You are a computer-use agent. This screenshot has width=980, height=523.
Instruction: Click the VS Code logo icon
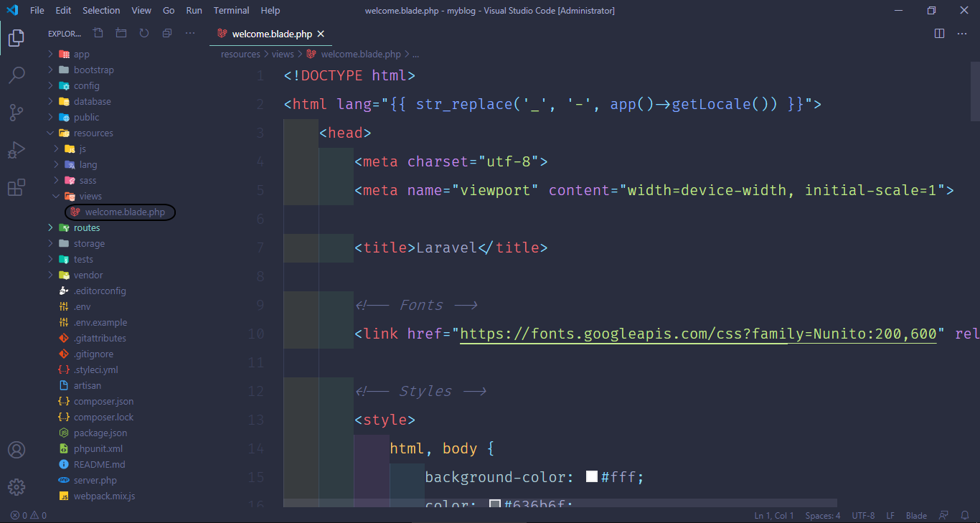tap(12, 10)
